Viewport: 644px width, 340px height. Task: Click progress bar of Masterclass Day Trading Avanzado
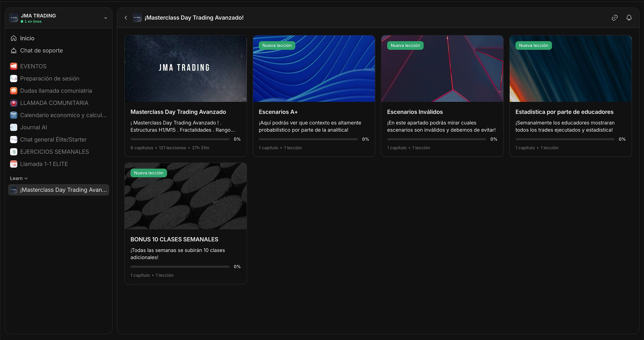point(180,139)
